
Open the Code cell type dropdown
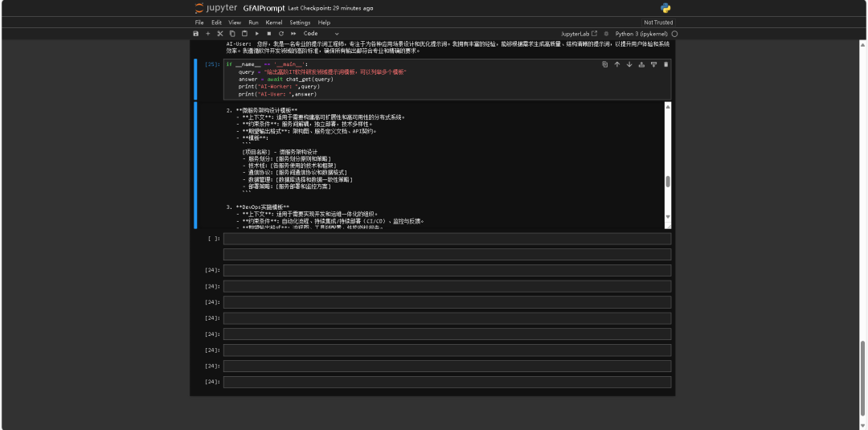(321, 34)
